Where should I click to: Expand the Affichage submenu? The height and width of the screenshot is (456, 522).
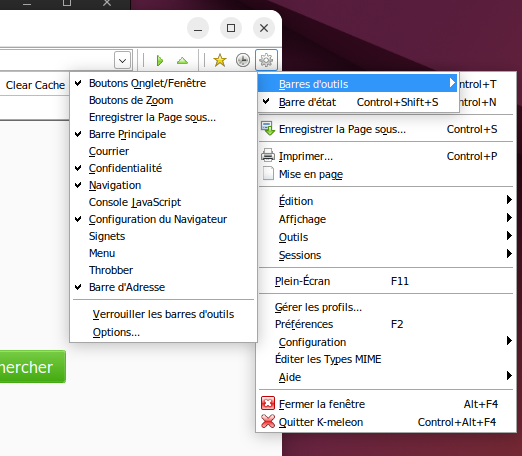coord(386,219)
